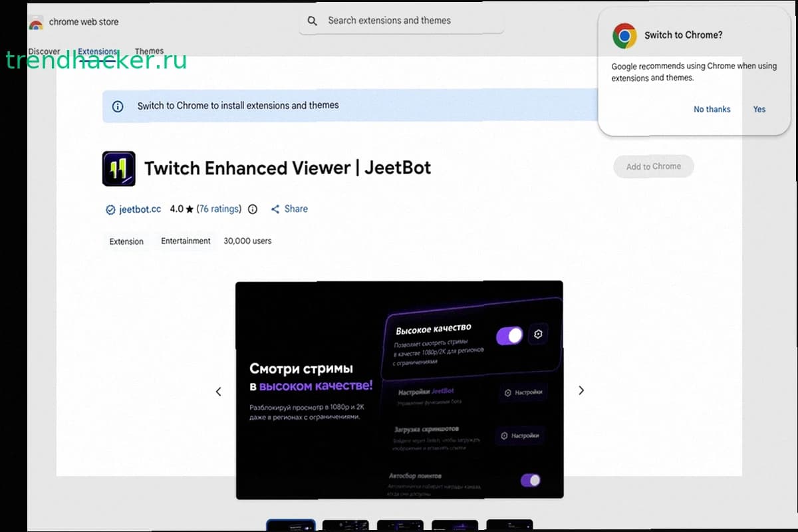Click info icon in Switch to Chrome banner

(x=118, y=106)
